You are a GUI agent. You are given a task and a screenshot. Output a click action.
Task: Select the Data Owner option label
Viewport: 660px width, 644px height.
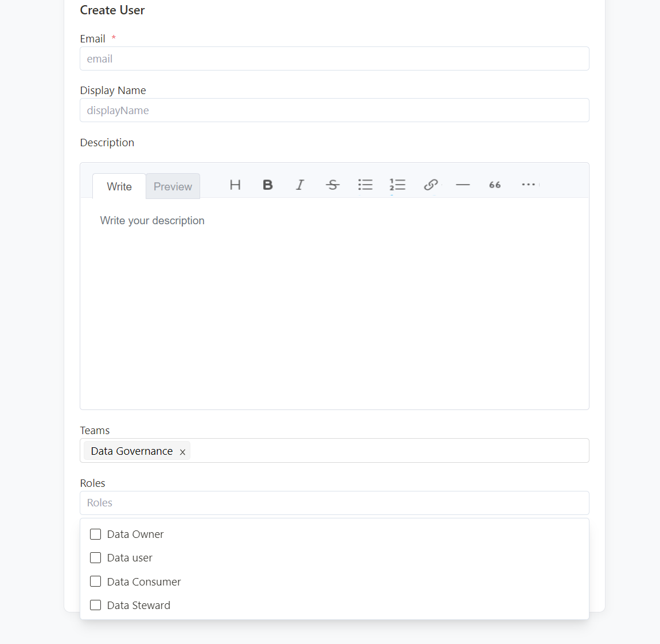coord(135,534)
